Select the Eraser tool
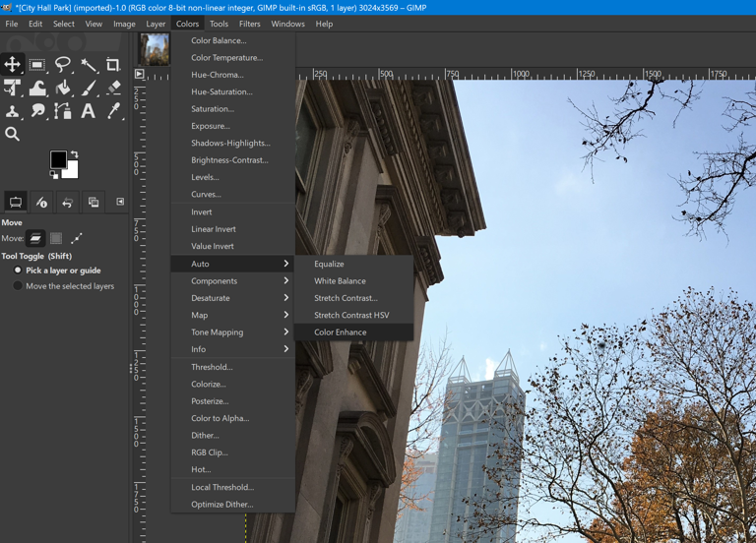756x543 pixels. [x=113, y=88]
